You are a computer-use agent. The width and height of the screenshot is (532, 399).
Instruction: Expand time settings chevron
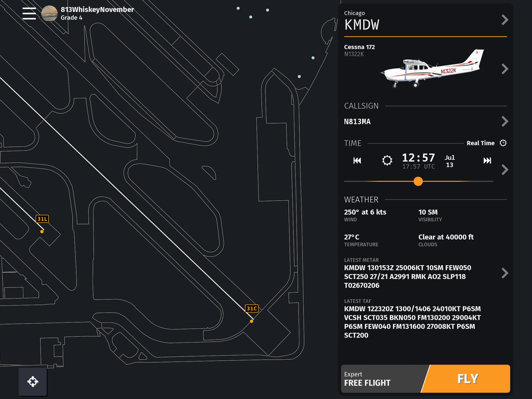pos(505,170)
